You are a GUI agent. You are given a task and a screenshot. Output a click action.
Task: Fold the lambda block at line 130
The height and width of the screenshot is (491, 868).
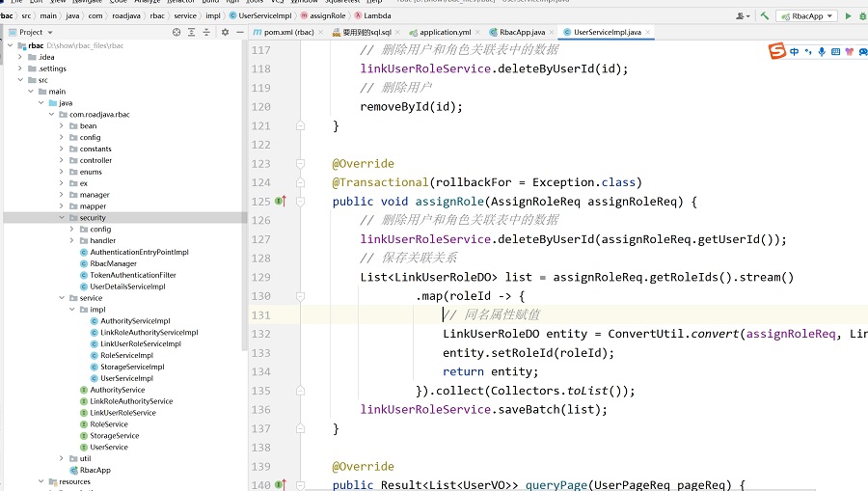coord(300,296)
